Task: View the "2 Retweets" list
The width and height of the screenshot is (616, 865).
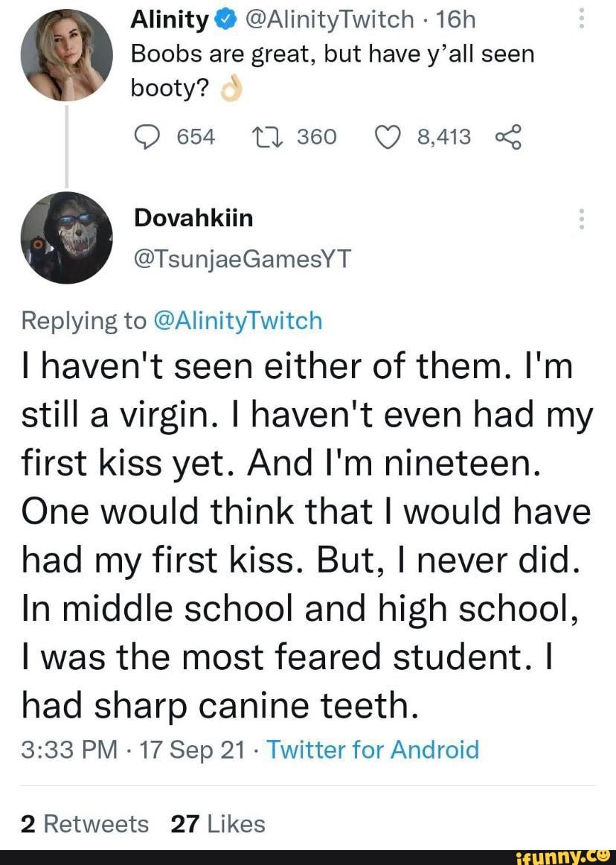Action: pyautogui.click(x=85, y=824)
